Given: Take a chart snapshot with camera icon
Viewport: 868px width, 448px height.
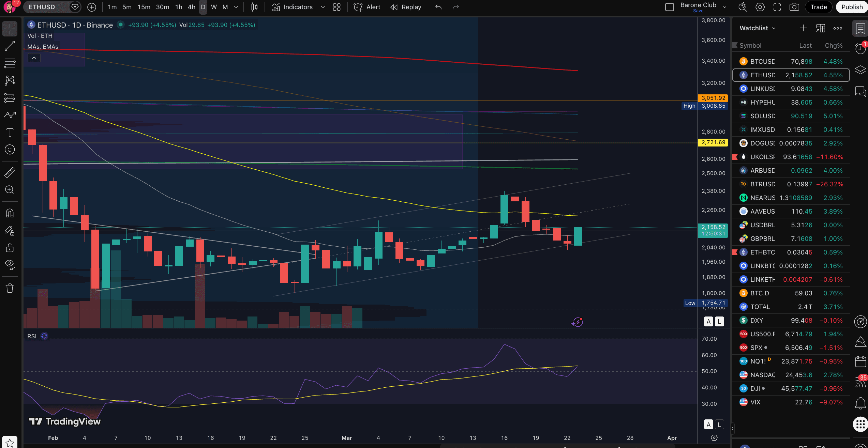Looking at the screenshot, I should (x=794, y=7).
